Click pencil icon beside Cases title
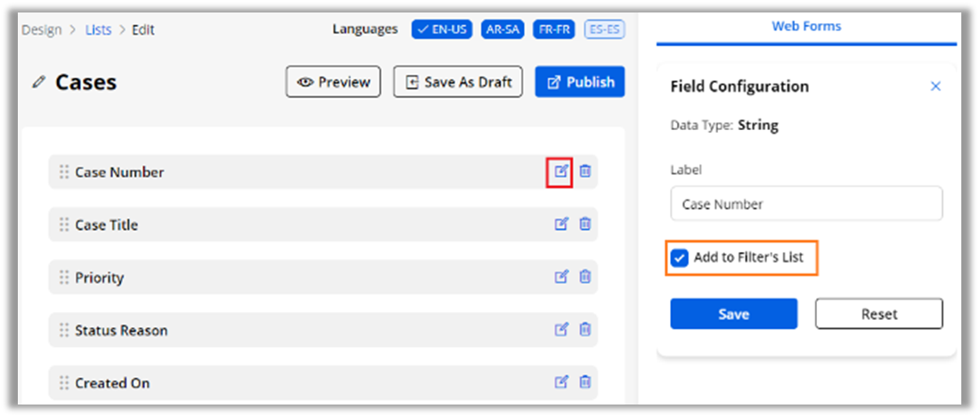980x417 pixels. (38, 82)
